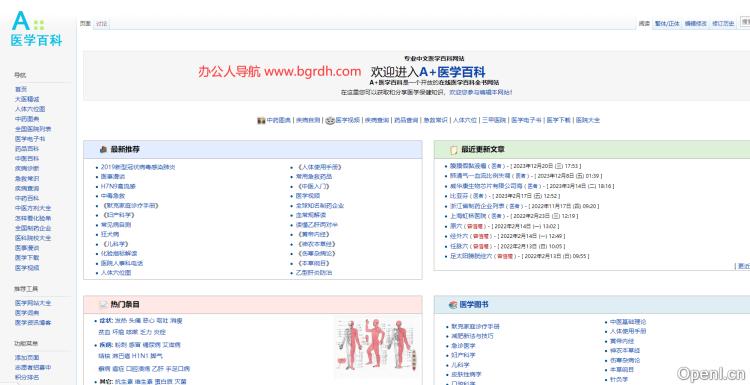This screenshot has width=750, height=385.
Task: Focus the search field at top right
Action: tap(745, 22)
